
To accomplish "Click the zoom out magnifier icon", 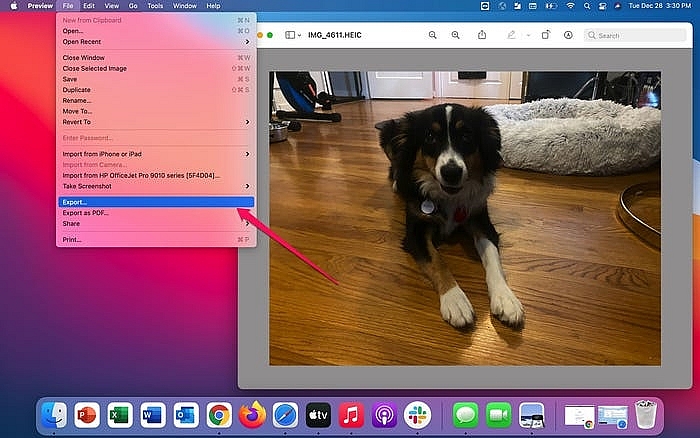I will [433, 35].
